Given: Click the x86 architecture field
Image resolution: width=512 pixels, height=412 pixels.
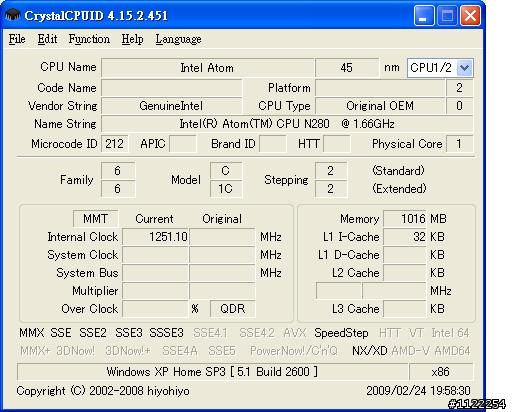Looking at the screenshot, I should tap(441, 372).
